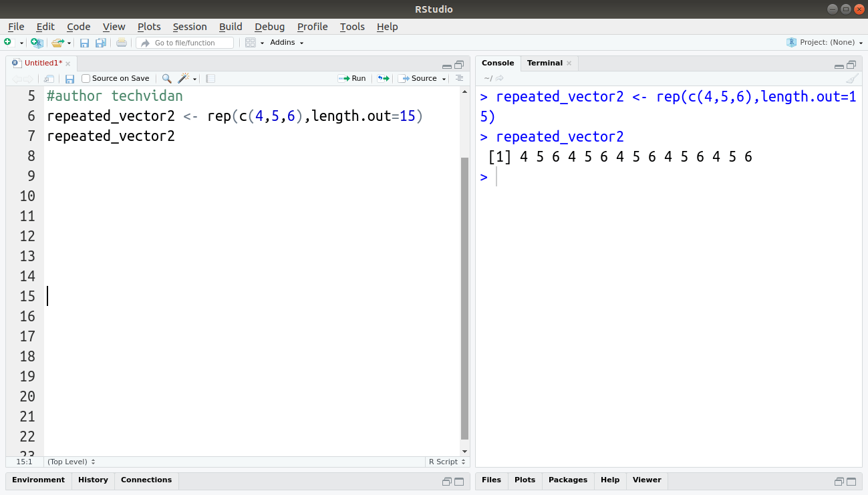Viewport: 868px width, 495px height.
Task: Open Find/Replace with the magnifier icon
Action: click(x=166, y=78)
